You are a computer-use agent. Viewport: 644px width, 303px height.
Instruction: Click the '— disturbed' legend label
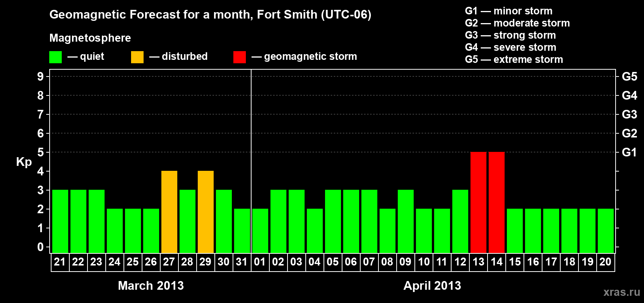click(178, 56)
